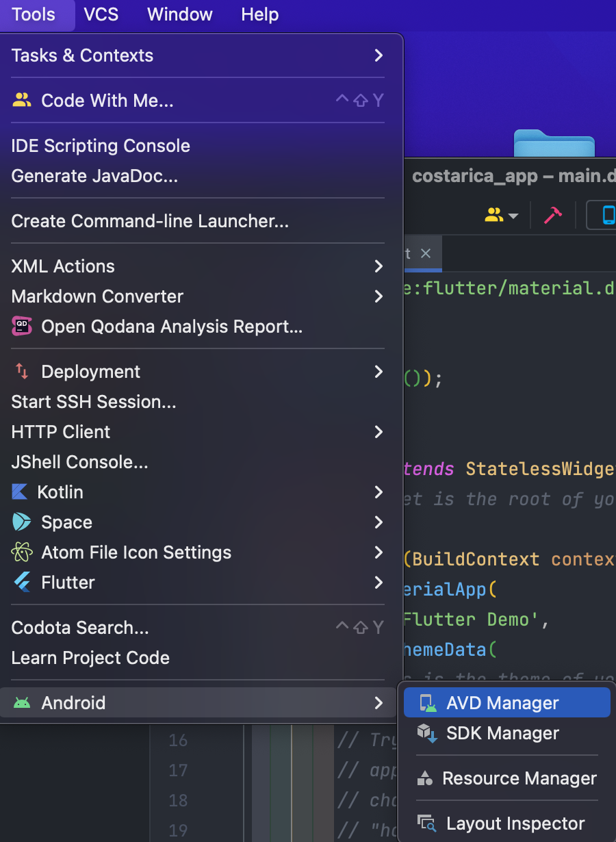Click the Android submenu chevron
616x842 pixels.
pos(378,703)
